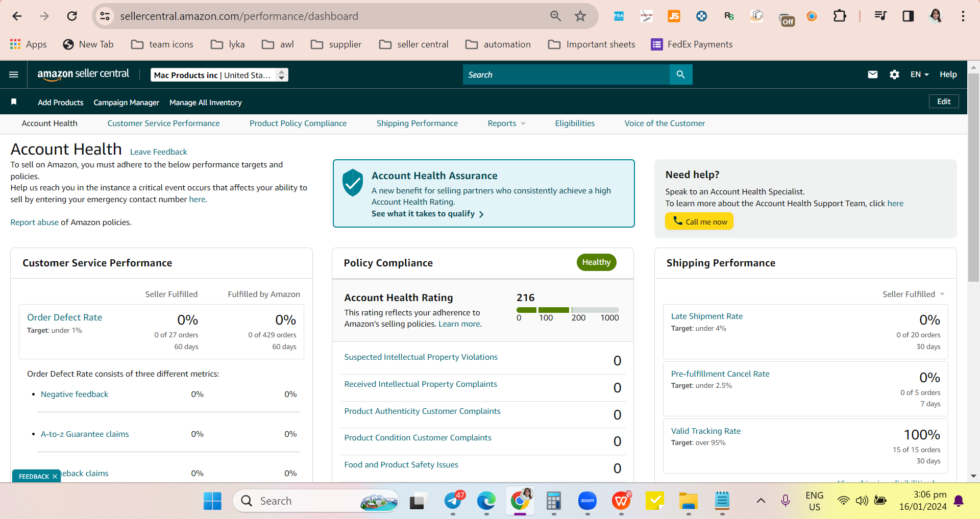Open the FBA extension icon

click(619, 16)
